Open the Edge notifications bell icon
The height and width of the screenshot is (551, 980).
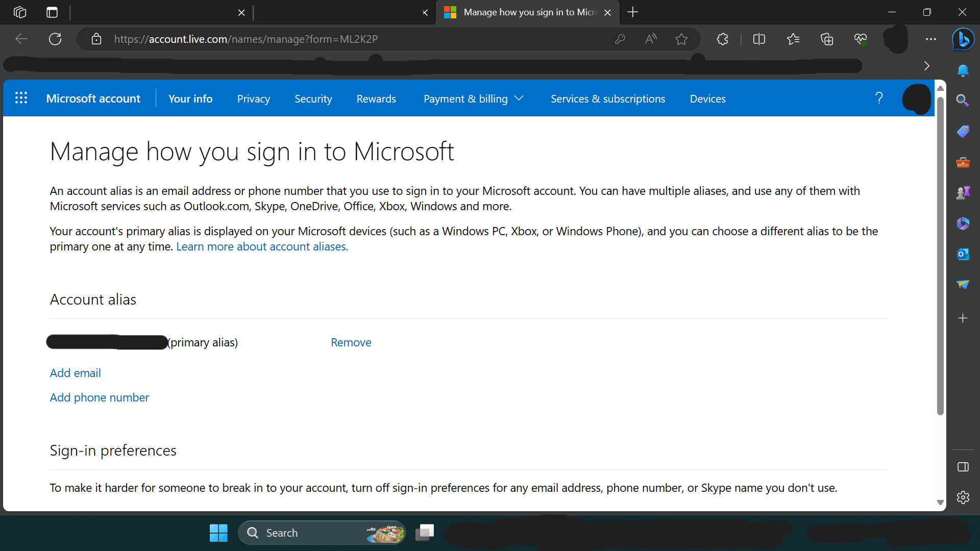click(x=963, y=70)
